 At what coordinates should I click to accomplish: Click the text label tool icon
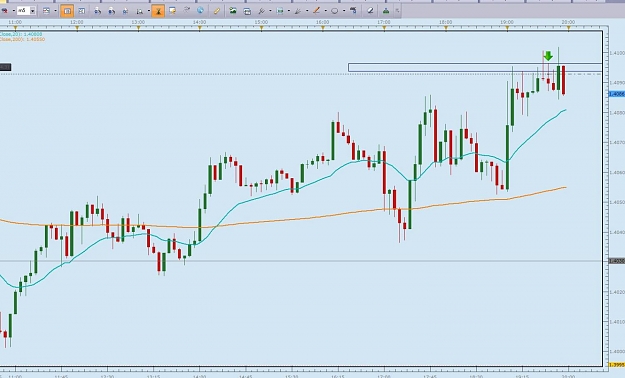tap(353, 11)
